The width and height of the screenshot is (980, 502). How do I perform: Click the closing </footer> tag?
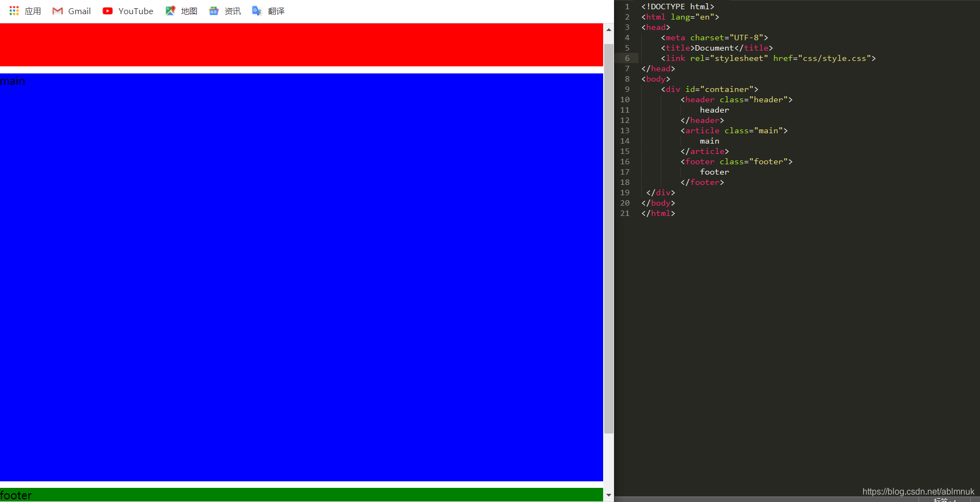tap(702, 182)
